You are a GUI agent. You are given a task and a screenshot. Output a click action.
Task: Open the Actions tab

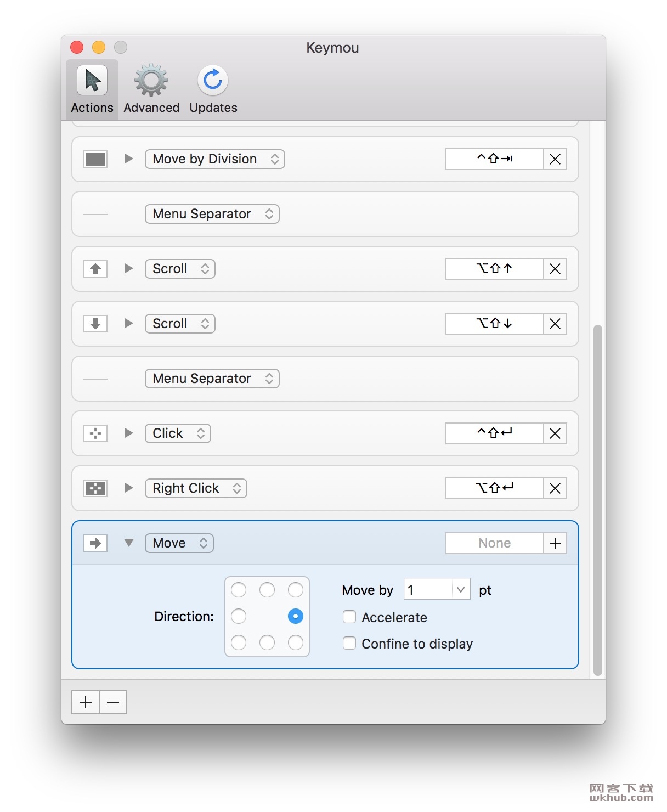pyautogui.click(x=92, y=89)
